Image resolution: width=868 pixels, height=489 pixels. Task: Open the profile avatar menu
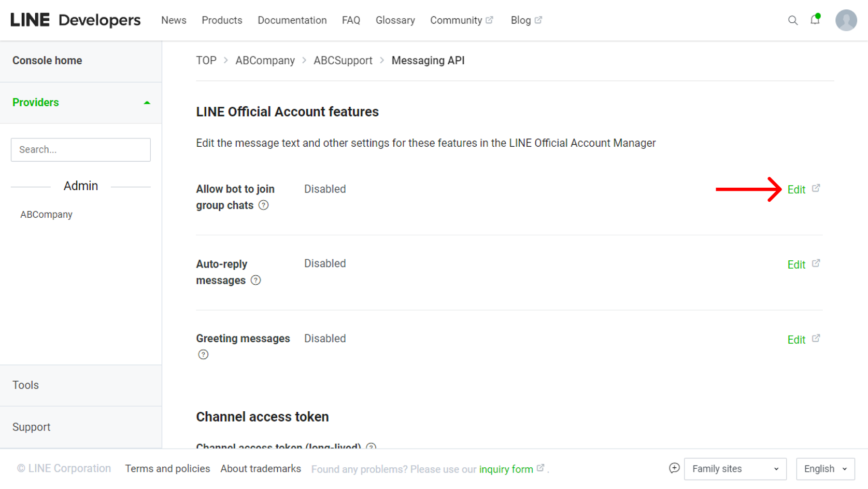[846, 20]
